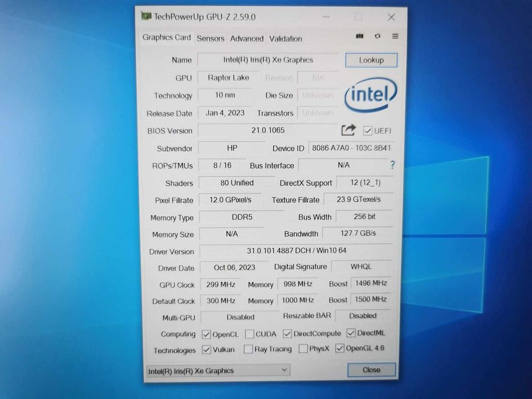Click the Intel logo image
532x399 pixels.
click(x=371, y=95)
